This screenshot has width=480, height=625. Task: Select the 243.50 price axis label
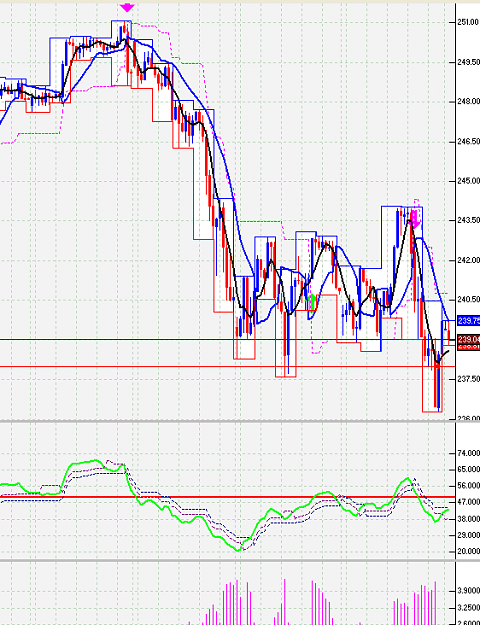coord(468,220)
